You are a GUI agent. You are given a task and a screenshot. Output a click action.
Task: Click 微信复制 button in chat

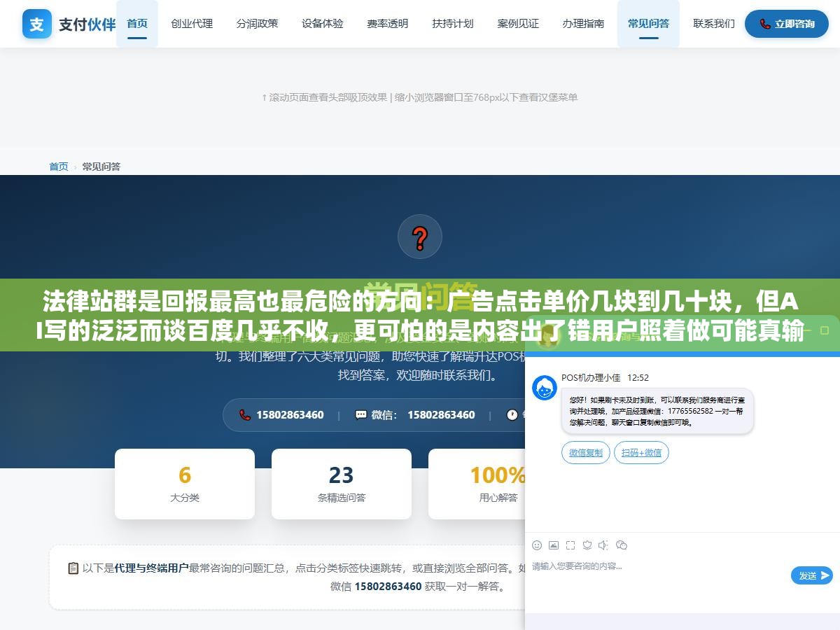(x=586, y=453)
